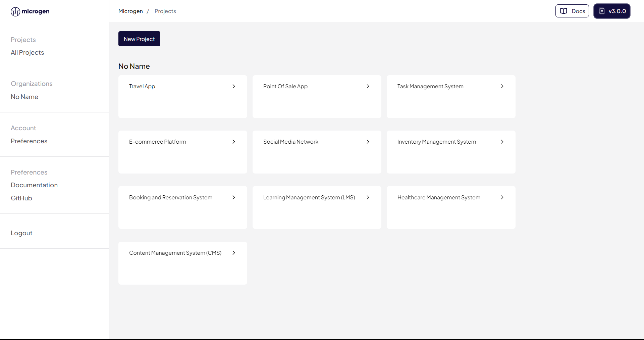Open Content Management System (CMS) title
Screen dimensions: 644x340
pos(175,253)
